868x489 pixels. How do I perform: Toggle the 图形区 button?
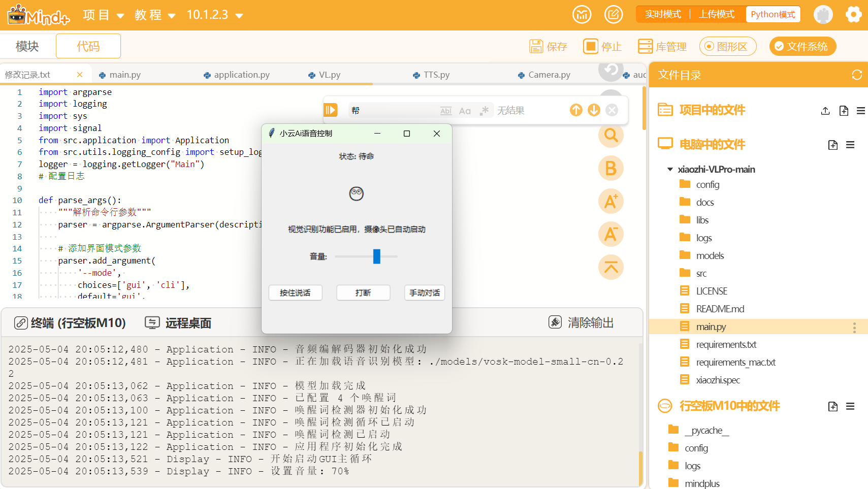tap(728, 46)
